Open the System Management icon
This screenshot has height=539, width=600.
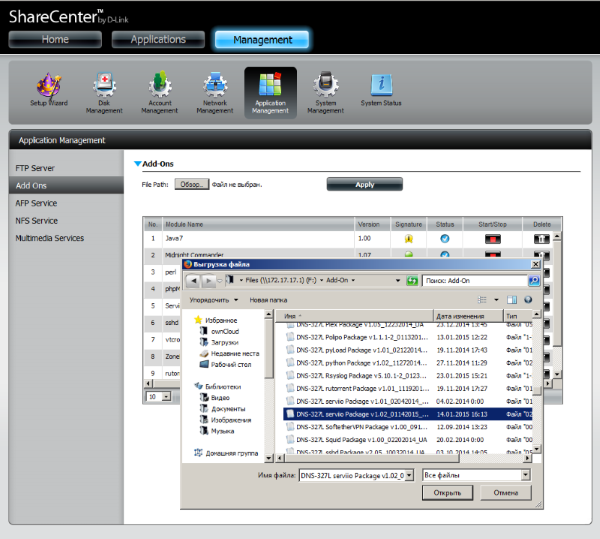[326, 93]
